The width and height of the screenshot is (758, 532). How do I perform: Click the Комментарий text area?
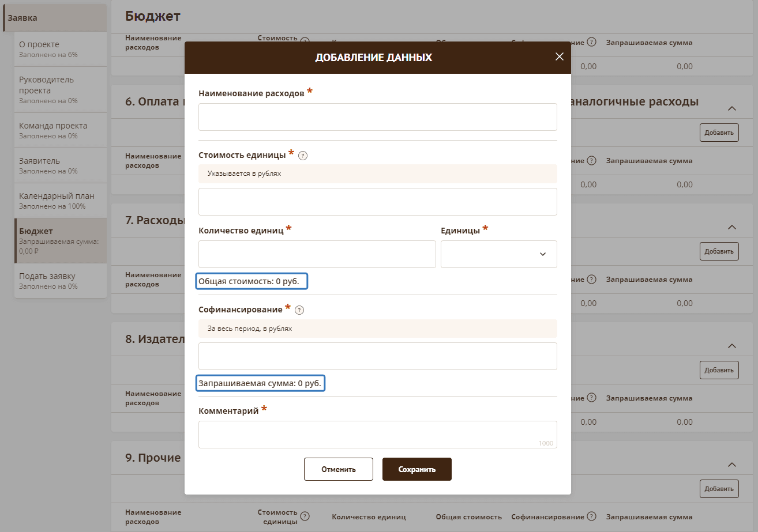coord(377,434)
